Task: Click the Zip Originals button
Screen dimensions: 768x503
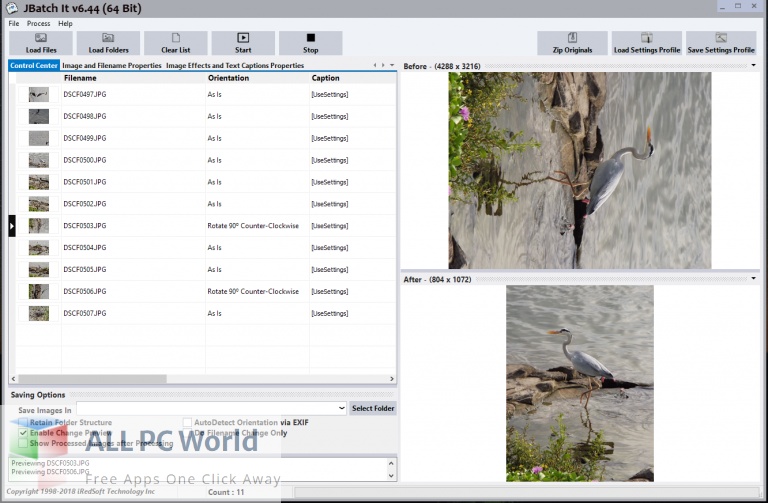Action: click(x=572, y=43)
